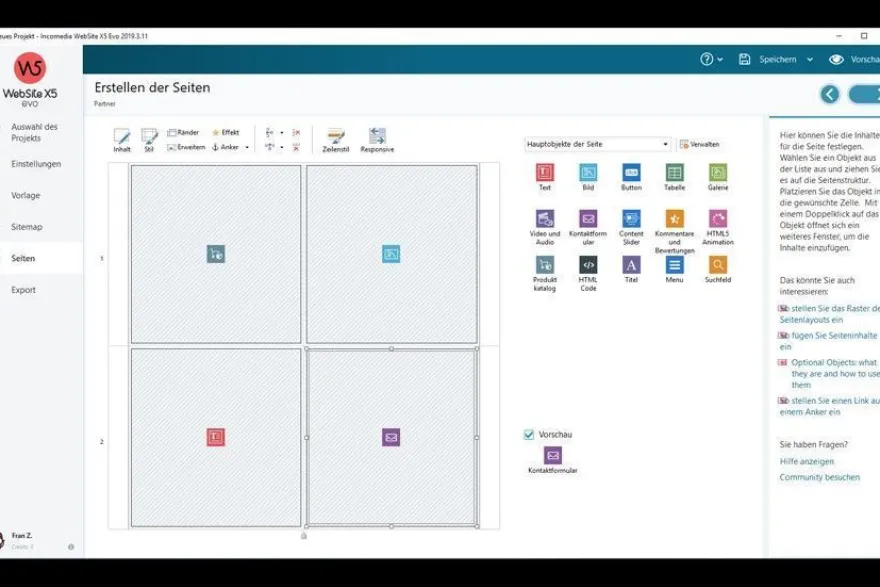The image size is (880, 587).
Task: Switch to Sitemap in the sidebar
Action: pos(27,227)
